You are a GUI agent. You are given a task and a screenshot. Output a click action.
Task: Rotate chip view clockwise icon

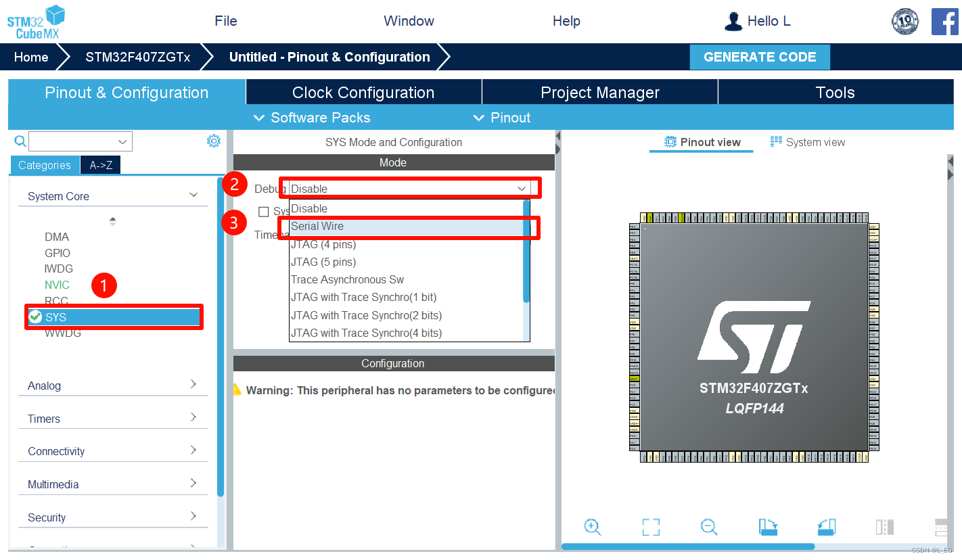tap(768, 527)
